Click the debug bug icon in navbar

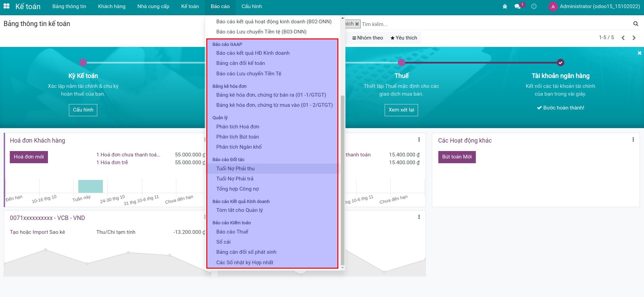[x=505, y=6]
